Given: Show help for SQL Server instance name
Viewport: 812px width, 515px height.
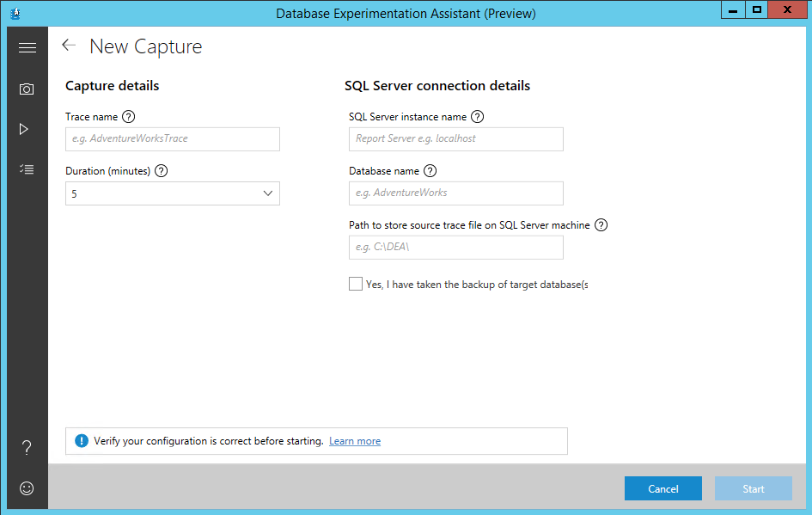Looking at the screenshot, I should click(x=478, y=117).
